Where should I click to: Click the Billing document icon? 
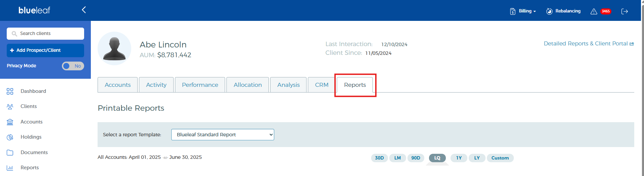(x=513, y=11)
